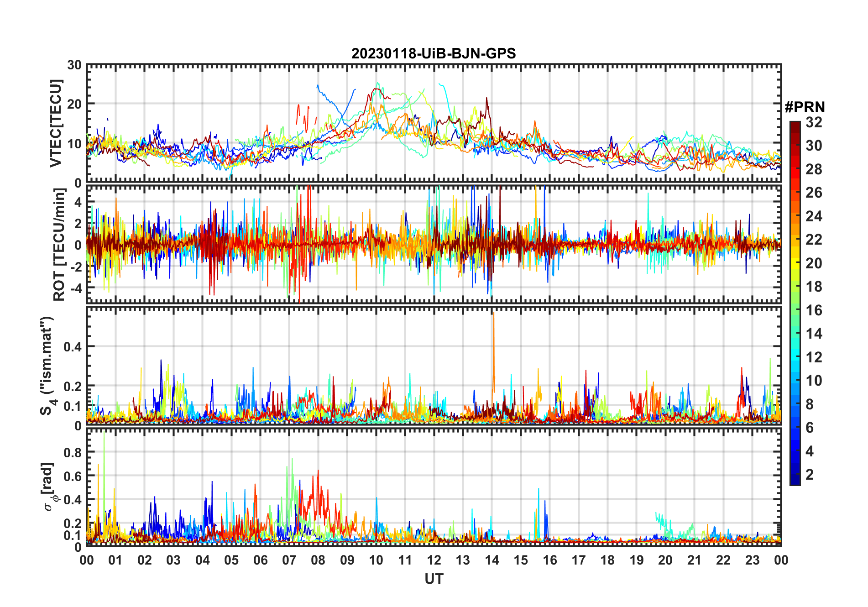Click the UT axis tick label 21
Viewport: 868px width, 607px height.
694,560
